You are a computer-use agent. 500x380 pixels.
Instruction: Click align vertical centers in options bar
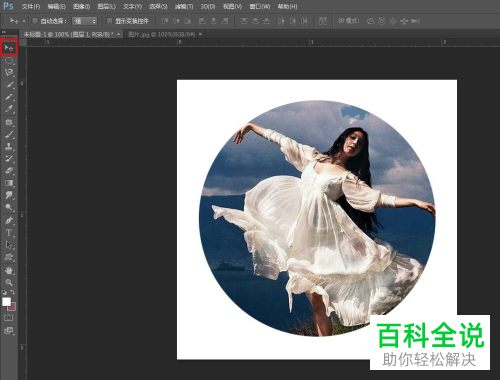pos(176,21)
